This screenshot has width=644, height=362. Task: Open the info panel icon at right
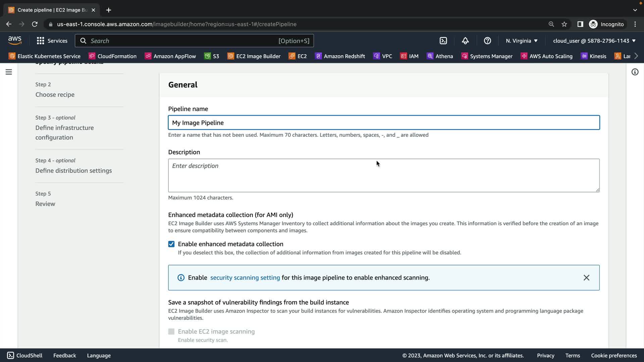tap(635, 72)
